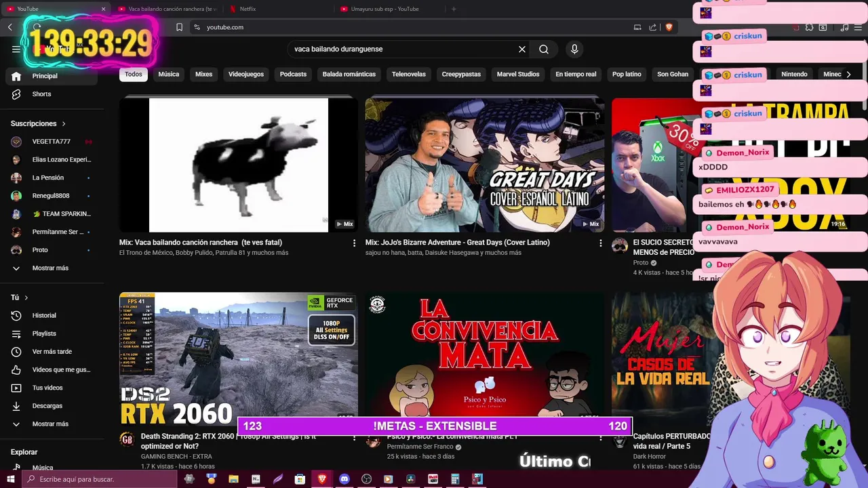
Task: Select the Son Gohan filter chip
Action: click(x=673, y=75)
